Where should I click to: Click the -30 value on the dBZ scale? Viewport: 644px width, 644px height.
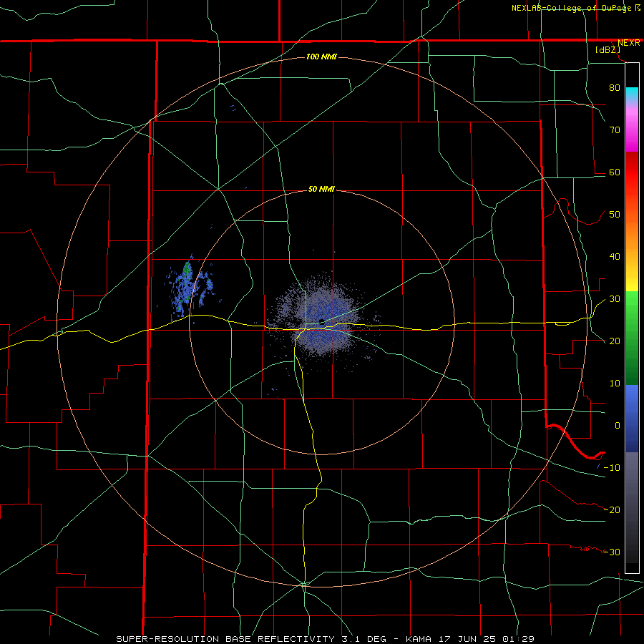(x=612, y=552)
